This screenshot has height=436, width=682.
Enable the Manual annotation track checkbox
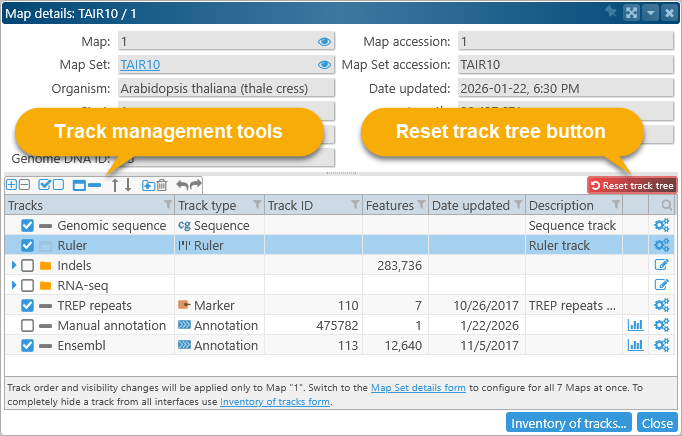pyautogui.click(x=28, y=325)
